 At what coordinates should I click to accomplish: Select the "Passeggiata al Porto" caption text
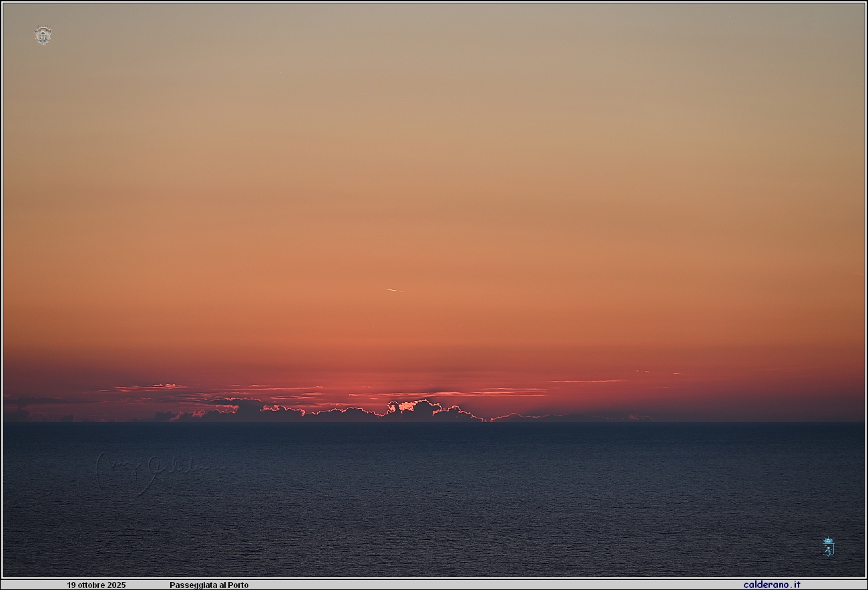click(x=208, y=585)
